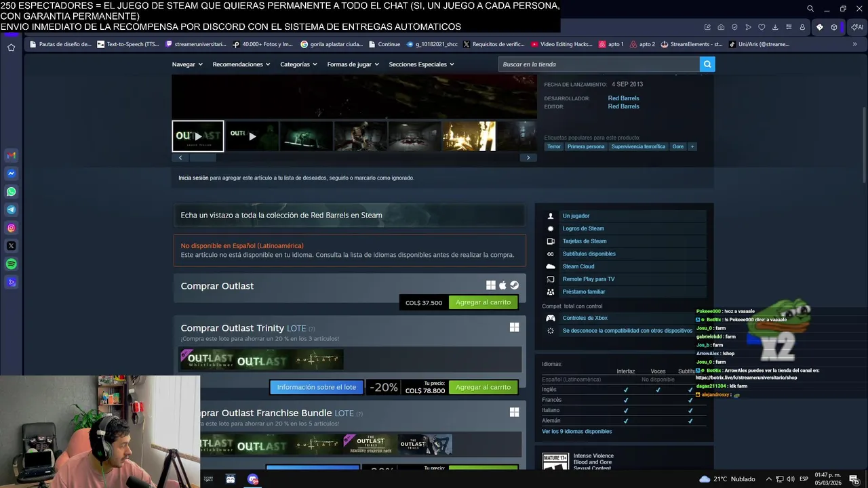Open the browser tab search magnifier
Image resolution: width=868 pixels, height=488 pixels.
(x=810, y=9)
